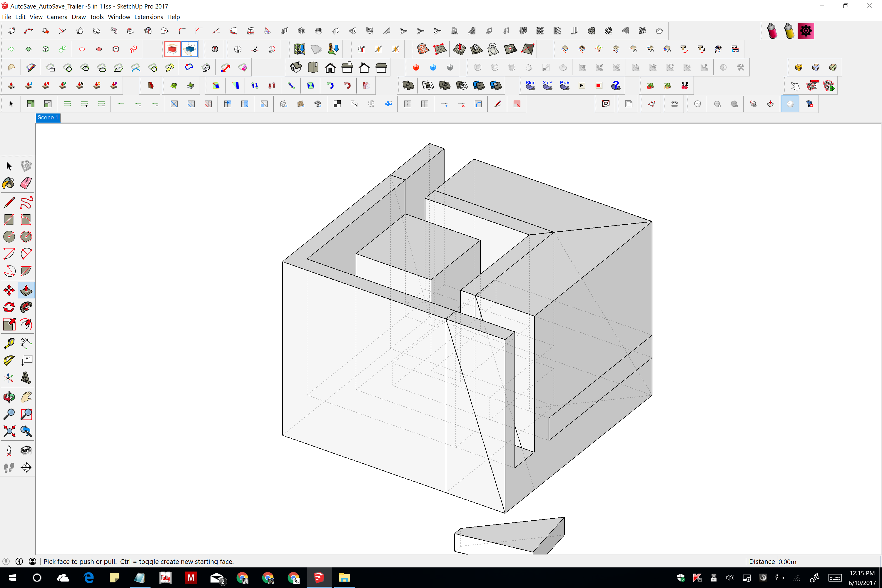Screen dimensions: 882x588
Task: Select the Protractor tool
Action: pos(9,360)
